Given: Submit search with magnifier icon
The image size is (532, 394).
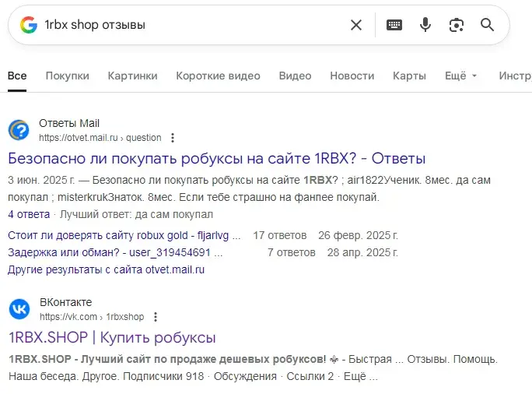Looking at the screenshot, I should tap(487, 25).
